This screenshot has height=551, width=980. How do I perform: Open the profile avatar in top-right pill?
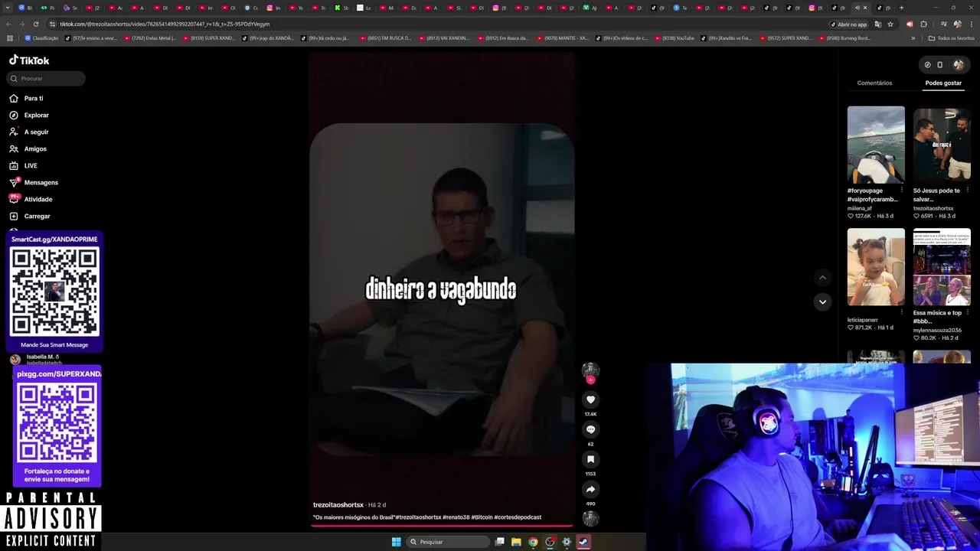click(959, 65)
